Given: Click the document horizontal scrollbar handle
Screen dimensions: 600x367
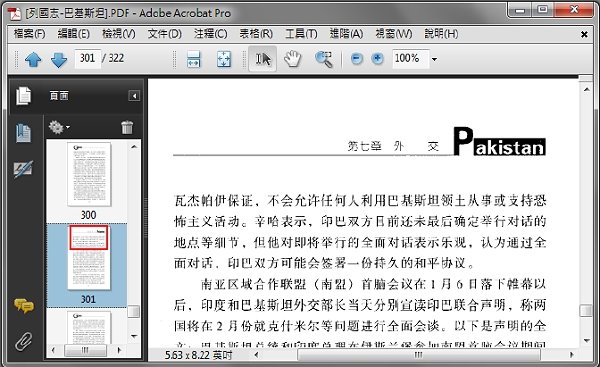Looking at the screenshot, I should pyautogui.click(x=419, y=355).
